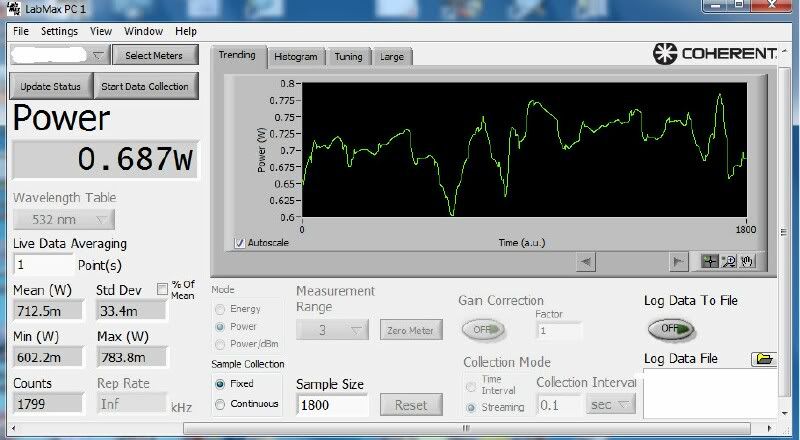
Task: Open the Window menu
Action: point(143,31)
